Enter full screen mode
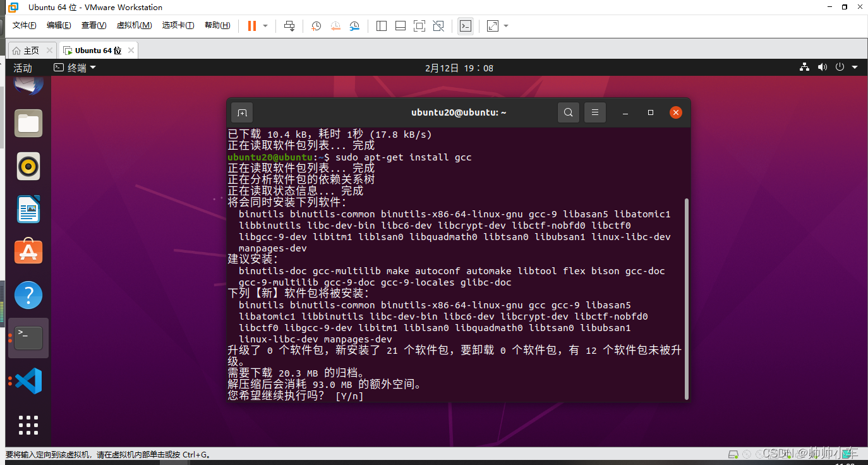 tap(419, 26)
